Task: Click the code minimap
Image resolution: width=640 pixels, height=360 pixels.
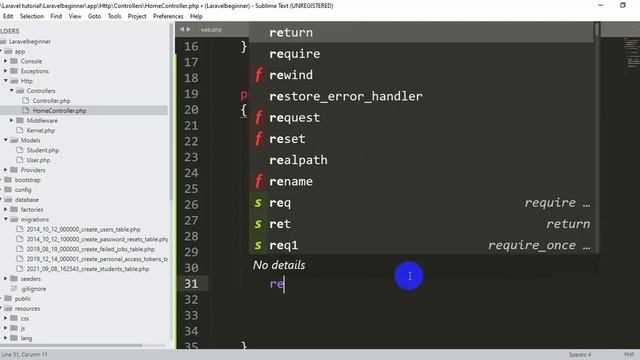Action: [632, 55]
